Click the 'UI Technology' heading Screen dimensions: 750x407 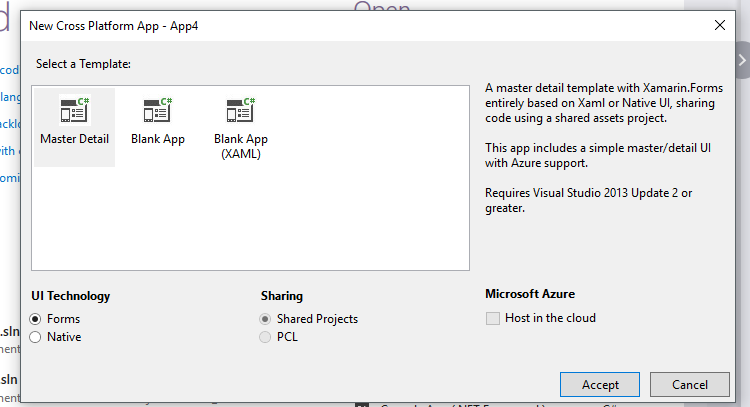point(71,296)
